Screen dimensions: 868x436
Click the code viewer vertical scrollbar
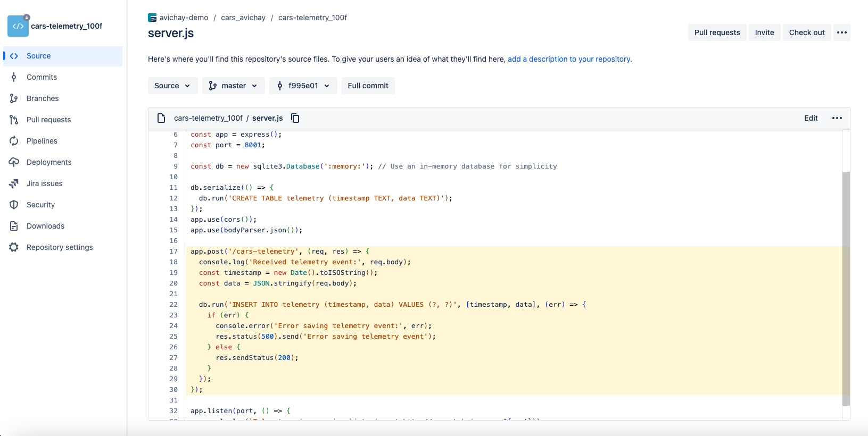point(846,287)
